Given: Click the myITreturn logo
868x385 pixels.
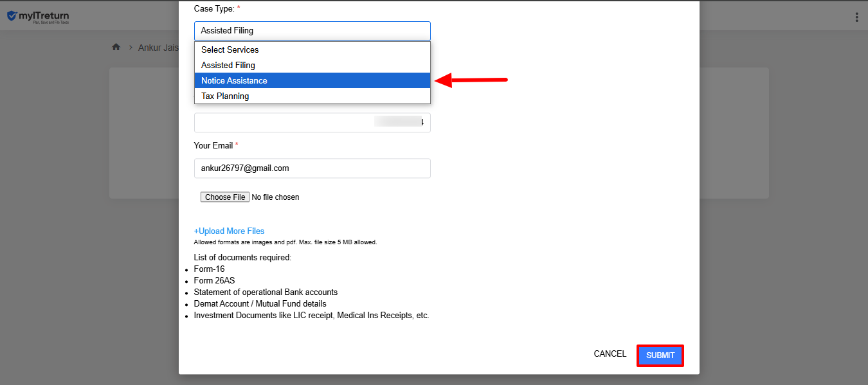Looking at the screenshot, I should [38, 17].
